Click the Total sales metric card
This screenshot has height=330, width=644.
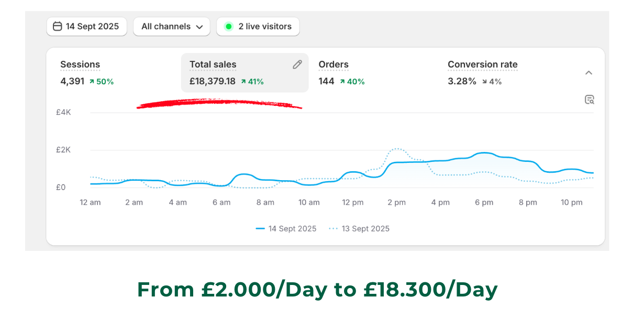[245, 73]
